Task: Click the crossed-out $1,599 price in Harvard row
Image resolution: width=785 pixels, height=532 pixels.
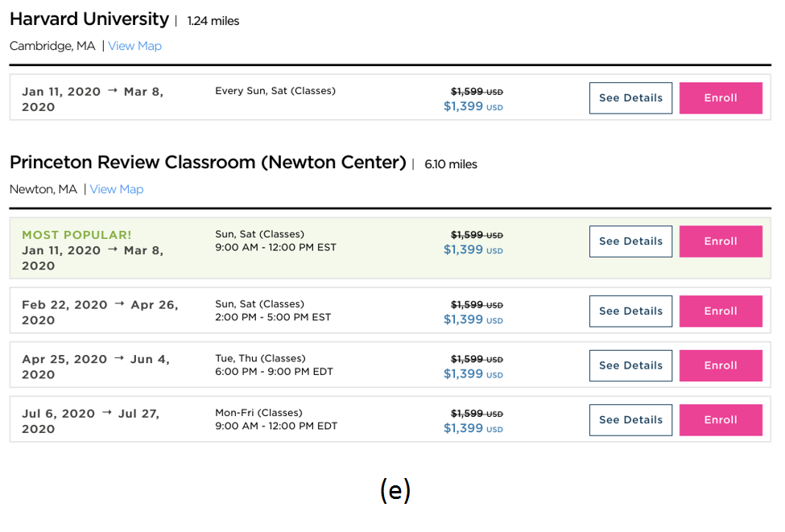Action: 467,92
